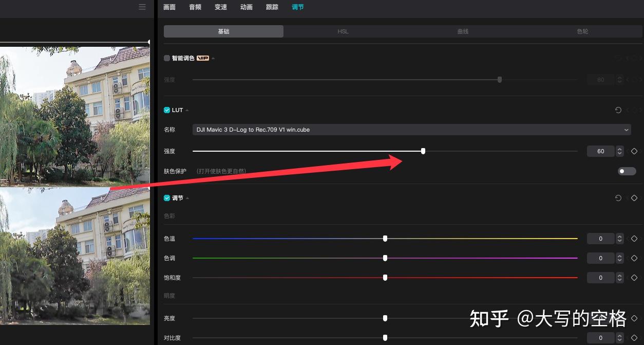This screenshot has height=345, width=644.
Task: Collapse the LUT section arrow
Action: [x=186, y=110]
